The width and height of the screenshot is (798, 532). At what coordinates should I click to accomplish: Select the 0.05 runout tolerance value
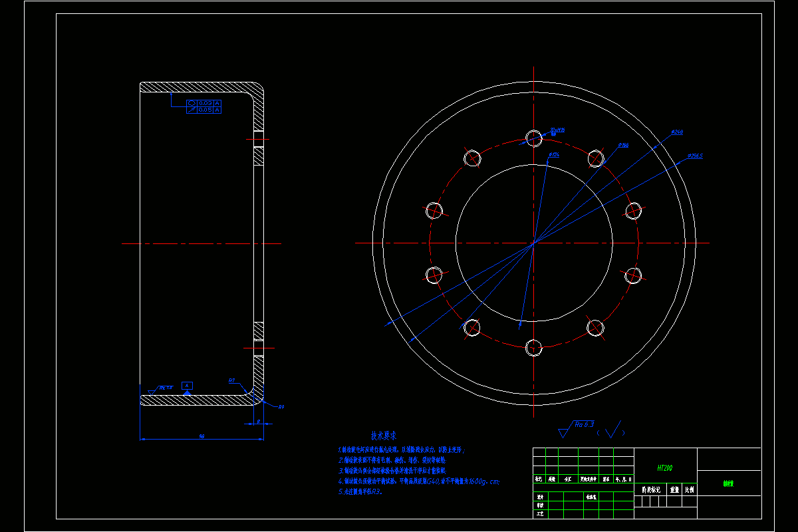205,110
